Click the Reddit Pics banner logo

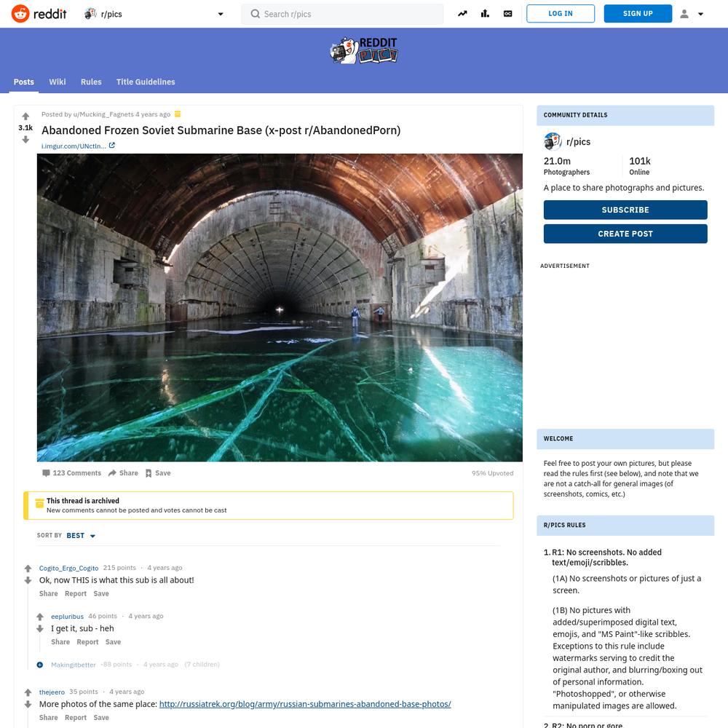(364, 51)
